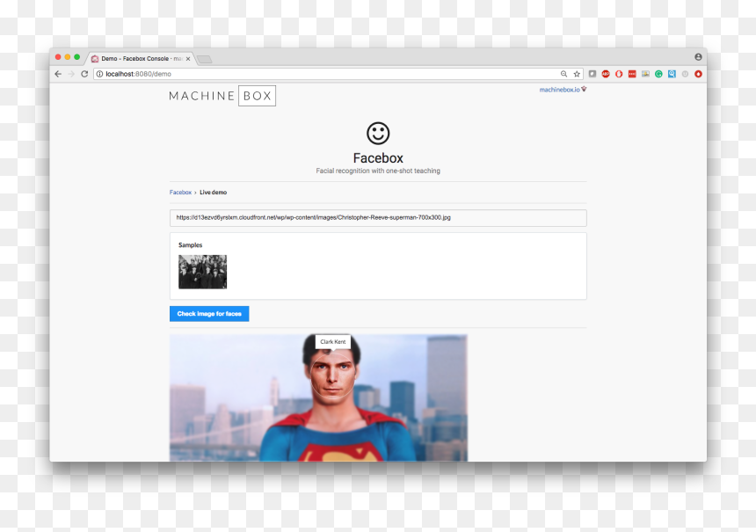This screenshot has height=532, width=756.
Task: Open the red circular extension at far right
Action: pyautogui.click(x=698, y=74)
